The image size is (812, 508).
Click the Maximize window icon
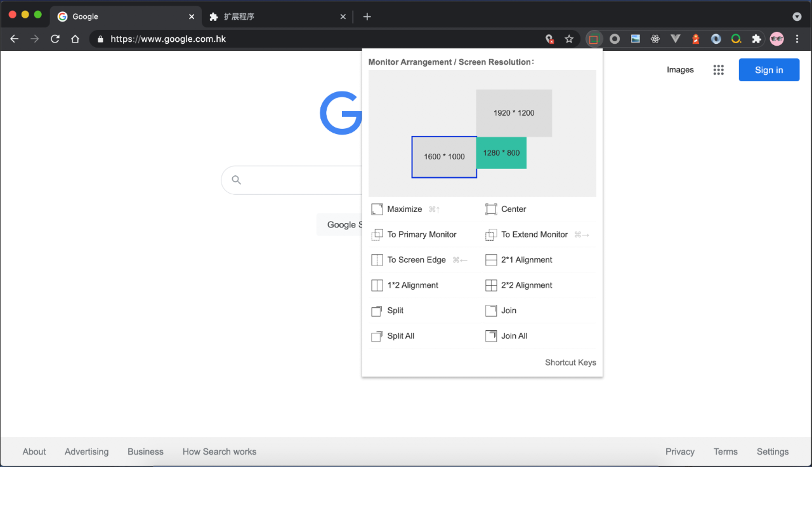coord(377,209)
